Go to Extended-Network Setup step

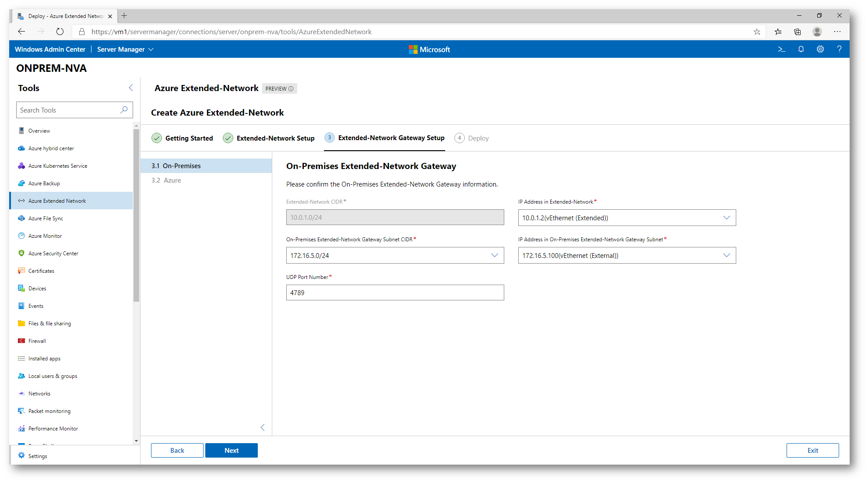coord(269,138)
